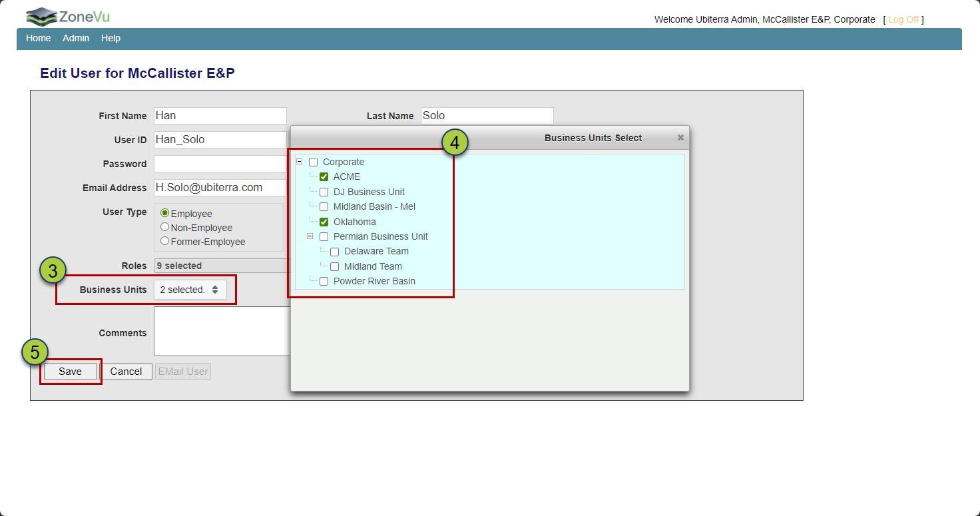Click the Oklahoma tree label
980x516 pixels.
355,222
